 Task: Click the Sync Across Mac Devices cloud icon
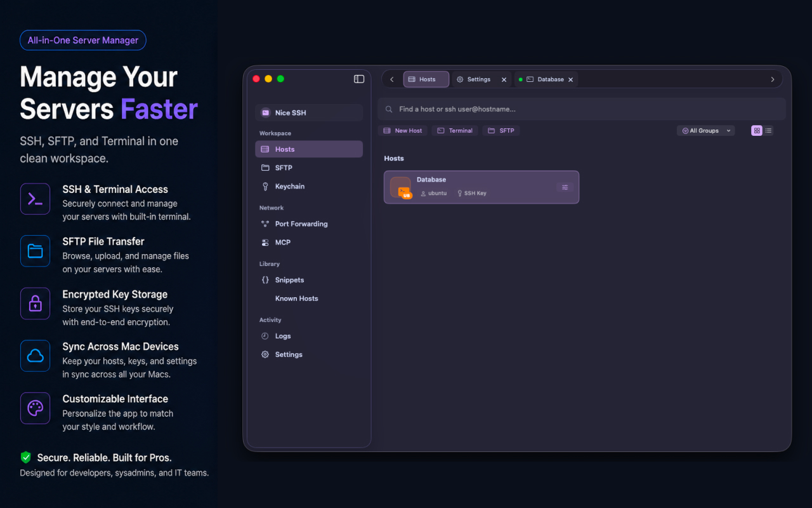[35, 356]
